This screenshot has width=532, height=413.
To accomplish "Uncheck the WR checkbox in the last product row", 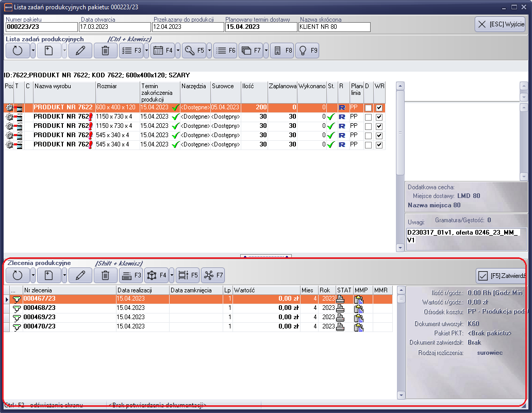I will [379, 145].
